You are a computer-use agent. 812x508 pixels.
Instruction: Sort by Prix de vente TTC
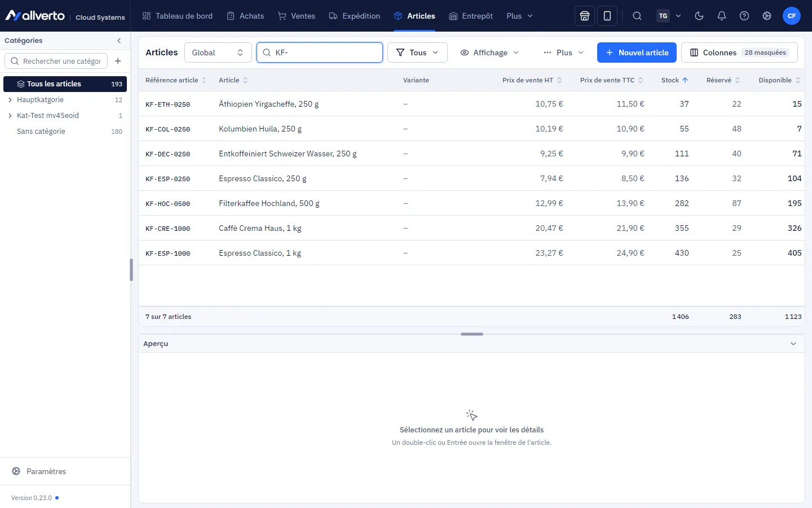point(611,80)
